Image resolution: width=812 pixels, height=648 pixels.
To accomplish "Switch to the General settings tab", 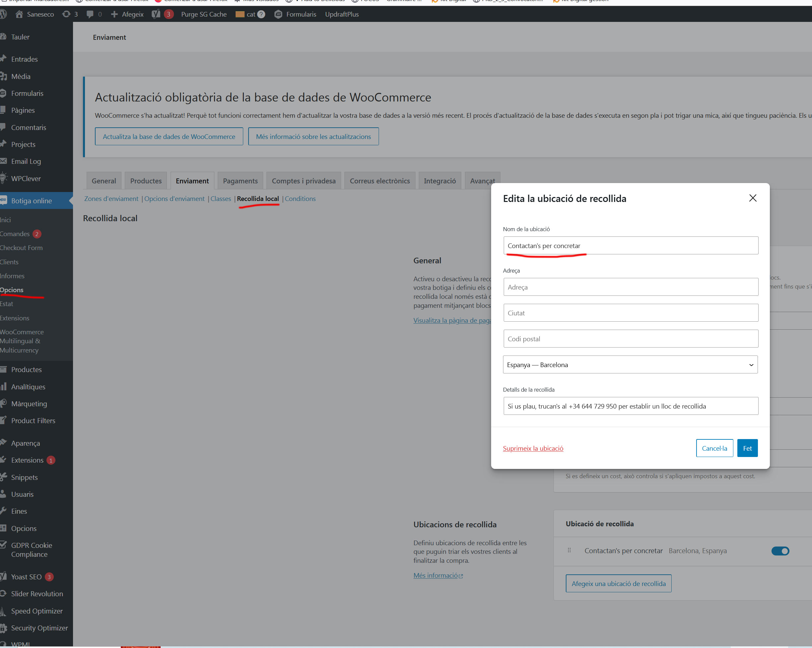I will [104, 181].
